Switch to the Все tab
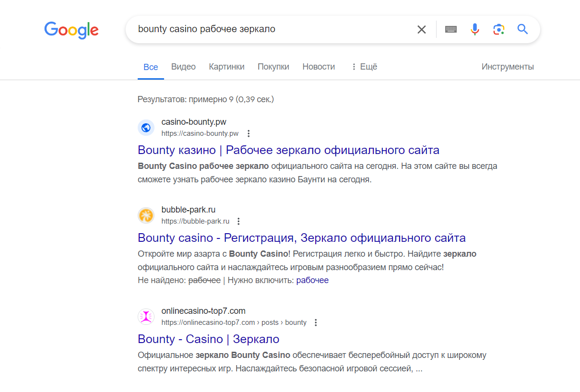 (x=151, y=67)
